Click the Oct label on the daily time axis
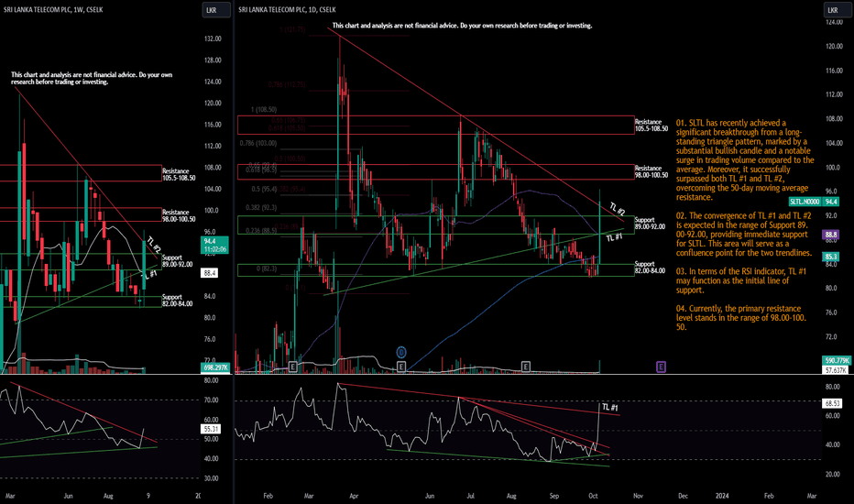 [x=593, y=496]
